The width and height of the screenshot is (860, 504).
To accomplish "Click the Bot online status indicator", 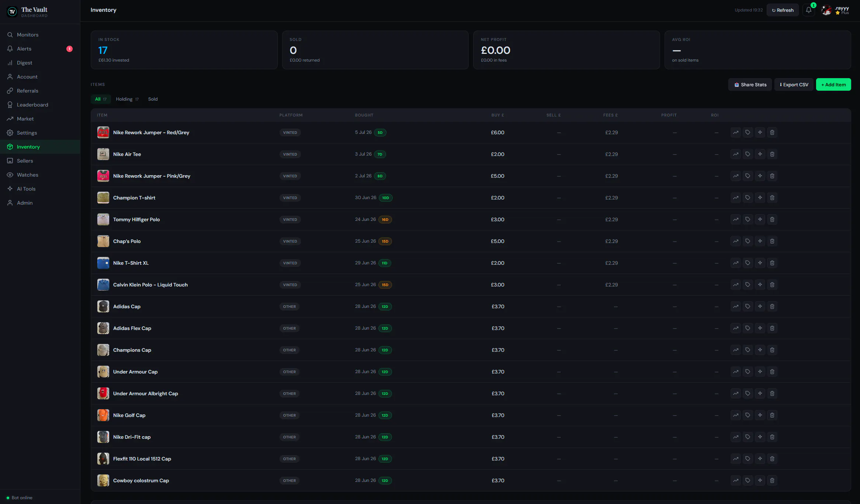I will pyautogui.click(x=20, y=498).
